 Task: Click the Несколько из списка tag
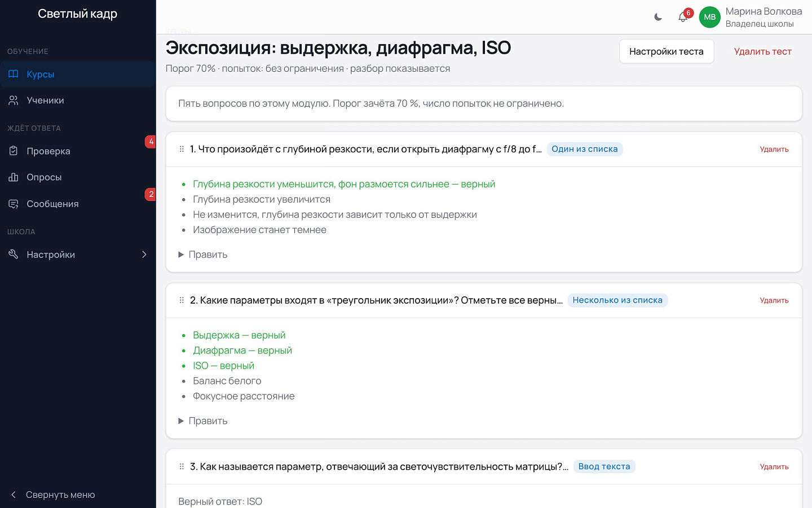(617, 300)
